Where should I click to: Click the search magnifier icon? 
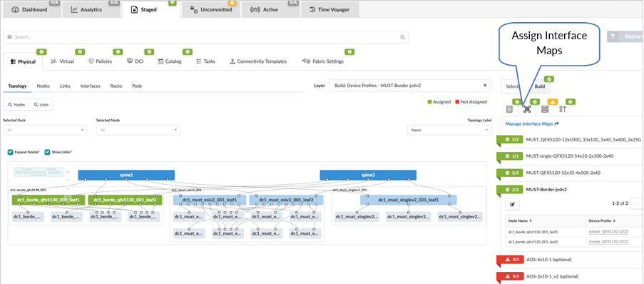click(x=402, y=37)
